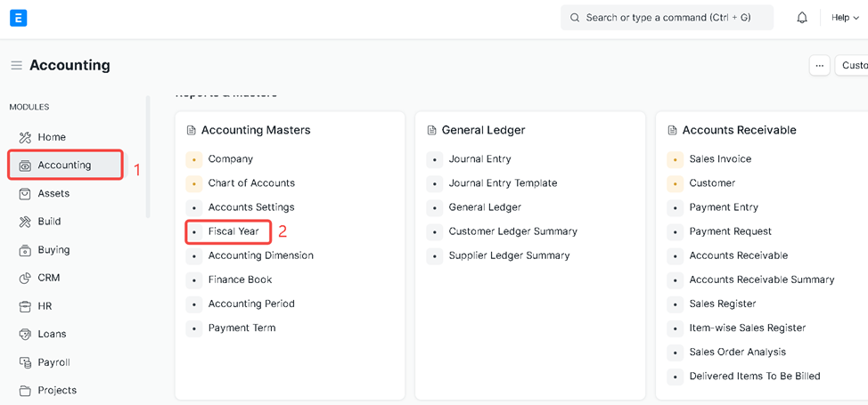Click the Projects folder icon
Viewport: 868px width, 405px height.
(x=25, y=390)
